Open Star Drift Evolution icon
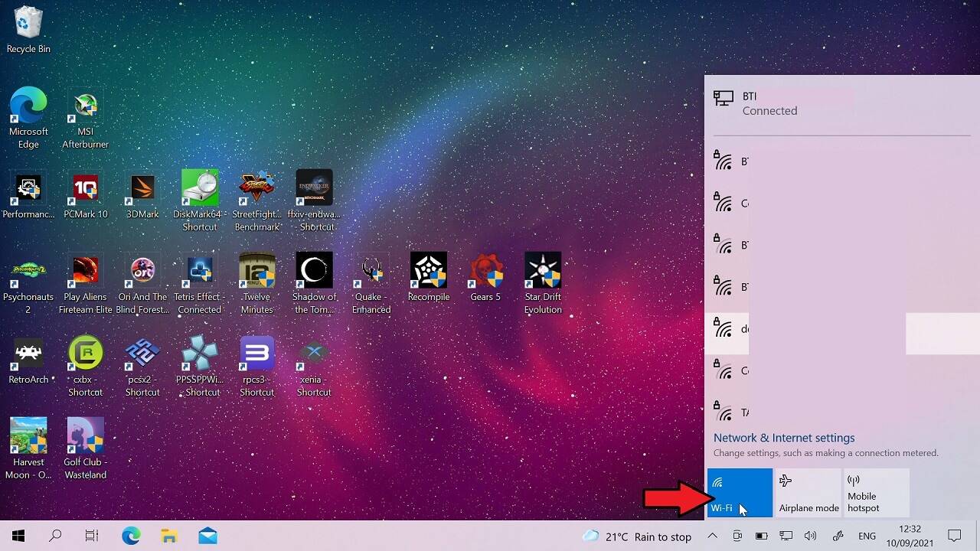Screen dimensions: 980x551 pos(543,284)
